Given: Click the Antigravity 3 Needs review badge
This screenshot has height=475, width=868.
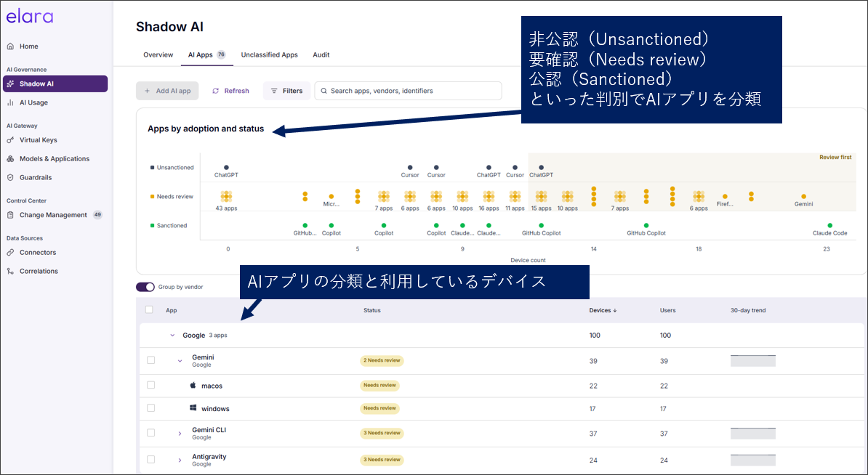Looking at the screenshot, I should (x=382, y=460).
